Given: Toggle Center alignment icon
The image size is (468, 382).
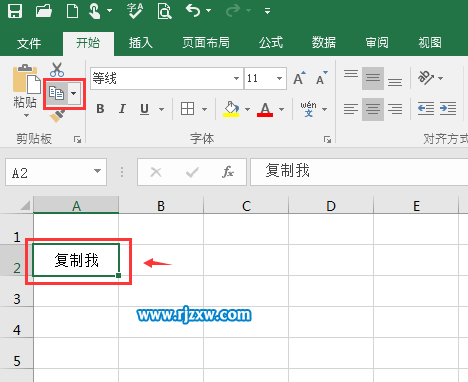Looking at the screenshot, I should pos(373,109).
